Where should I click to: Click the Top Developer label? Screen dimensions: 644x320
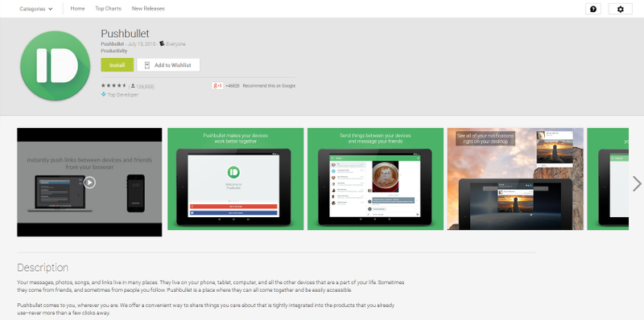tap(123, 95)
